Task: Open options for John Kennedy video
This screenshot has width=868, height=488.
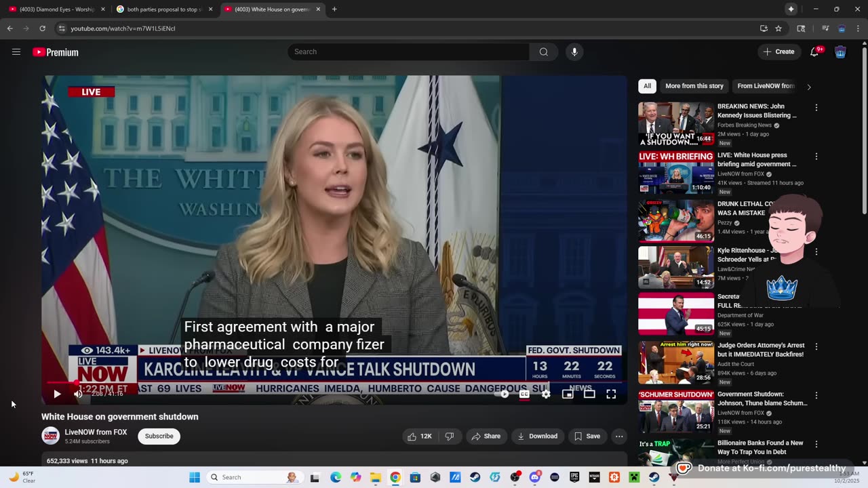Action: pyautogui.click(x=816, y=108)
